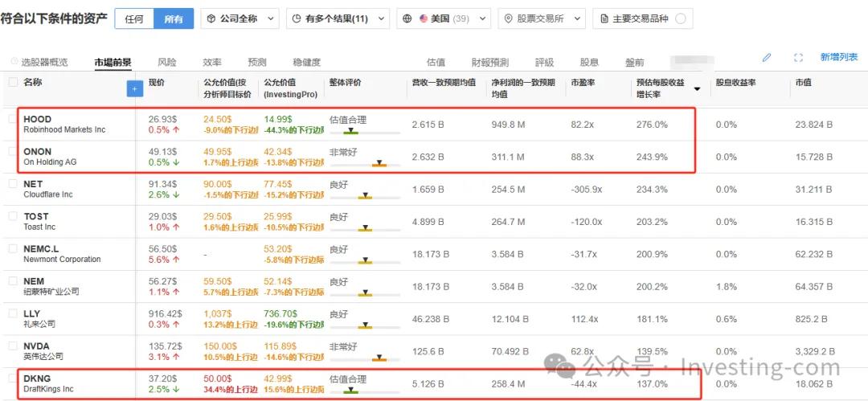The width and height of the screenshot is (868, 401).
Task: Switch to the 評級 tab
Action: [x=544, y=63]
